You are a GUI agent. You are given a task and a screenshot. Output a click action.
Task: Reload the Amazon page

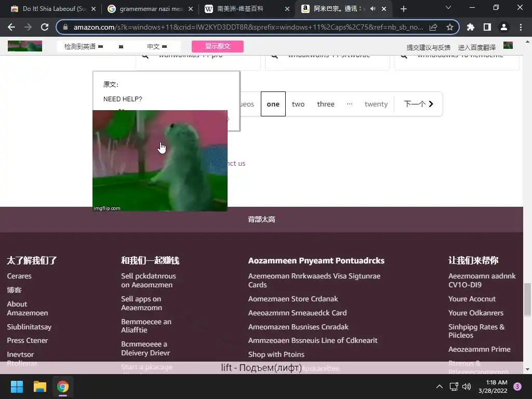coord(45,27)
